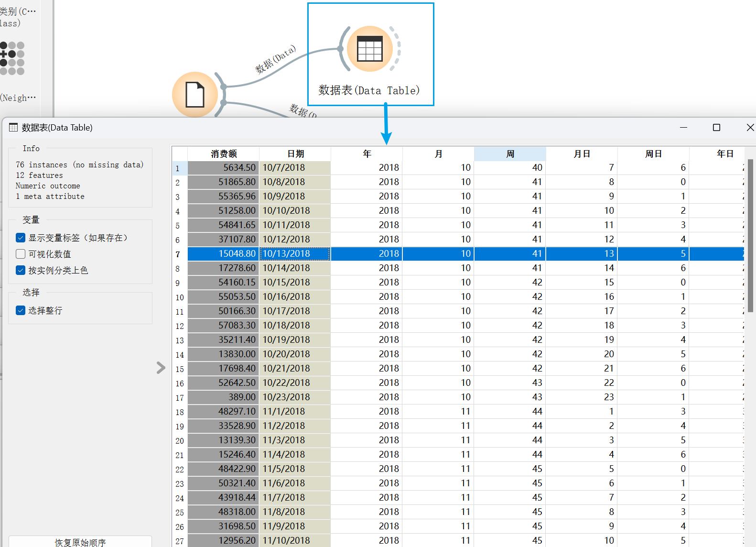Minimize the Data Table window
The width and height of the screenshot is (756, 547).
(683, 127)
